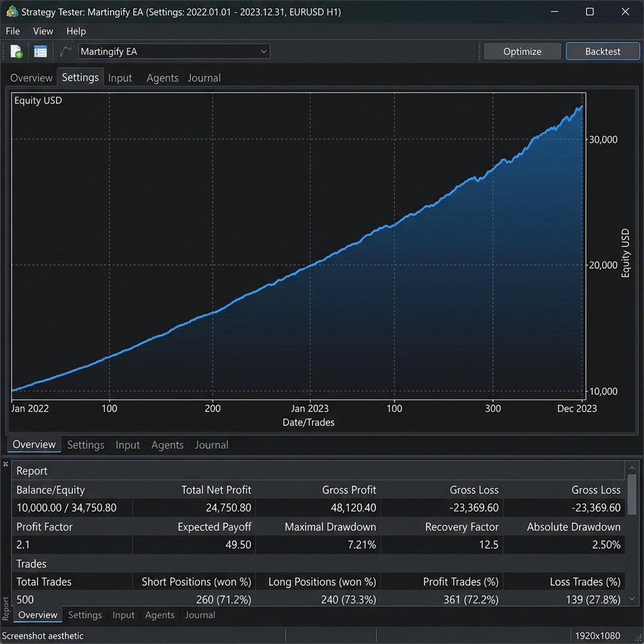Select the Settings tab in the bottom tab row
Image resolution: width=644 pixels, height=644 pixels.
pos(84,615)
